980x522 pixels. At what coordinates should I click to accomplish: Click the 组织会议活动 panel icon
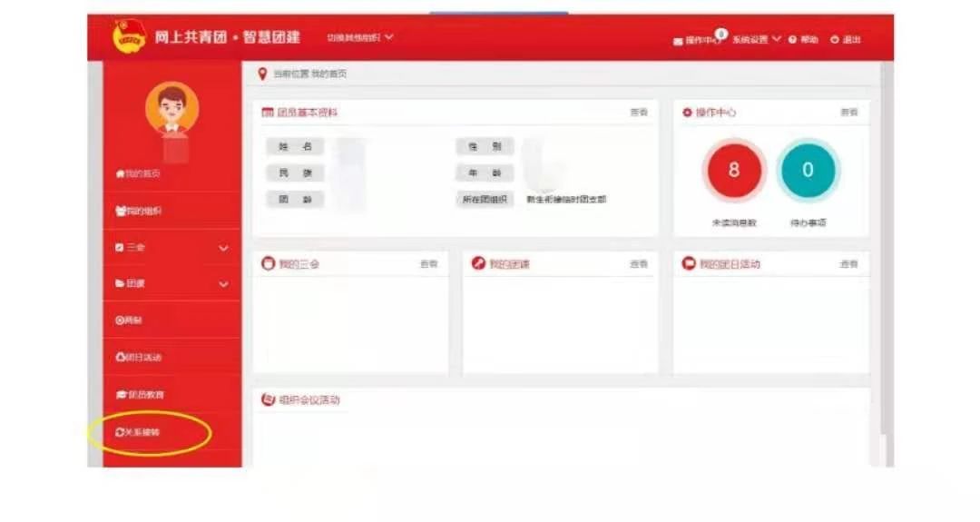tap(268, 399)
